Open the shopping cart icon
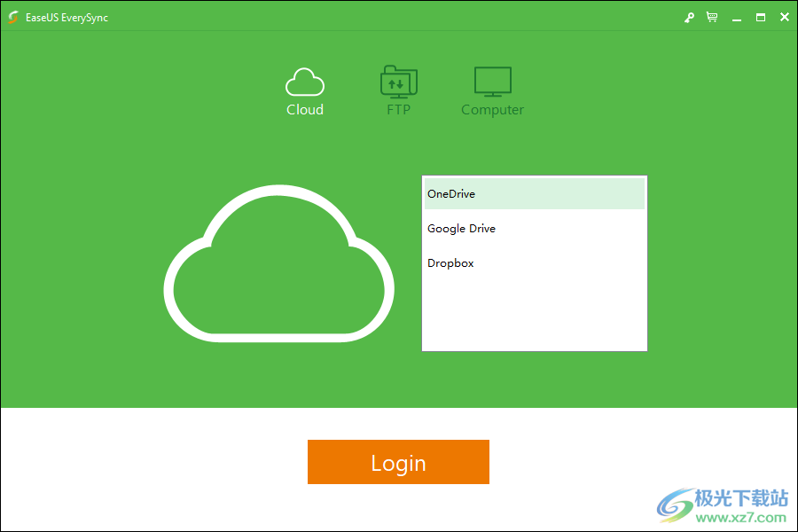This screenshot has width=798, height=532. (712, 18)
